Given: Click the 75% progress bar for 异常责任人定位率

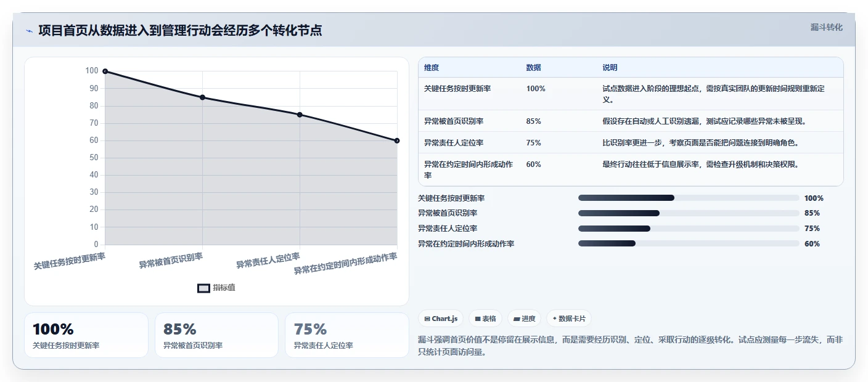Looking at the screenshot, I should click(689, 229).
